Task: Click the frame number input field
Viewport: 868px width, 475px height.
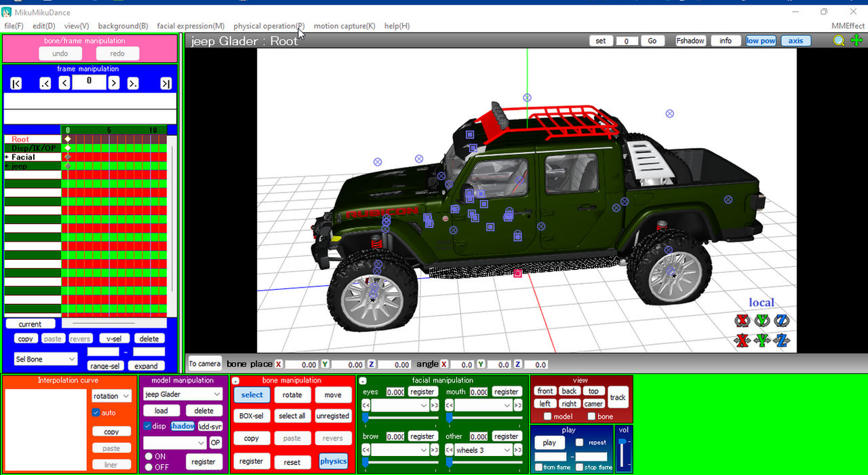Action: click(x=89, y=82)
